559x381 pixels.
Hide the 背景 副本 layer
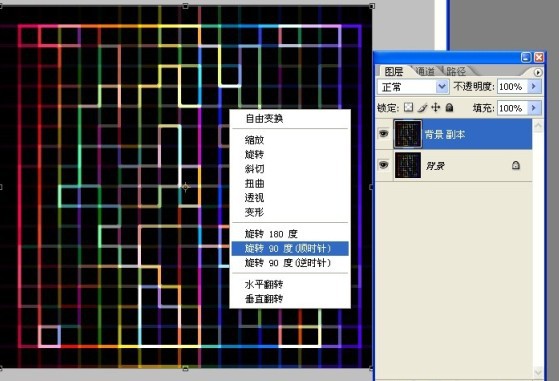(384, 134)
